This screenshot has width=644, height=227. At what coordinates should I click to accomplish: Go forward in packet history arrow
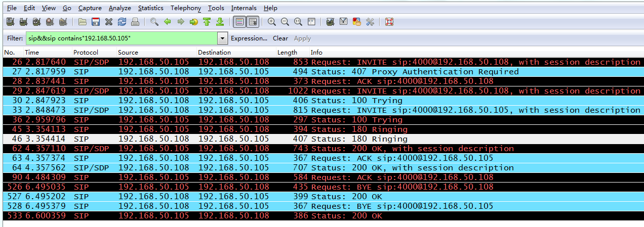pyautogui.click(x=181, y=22)
